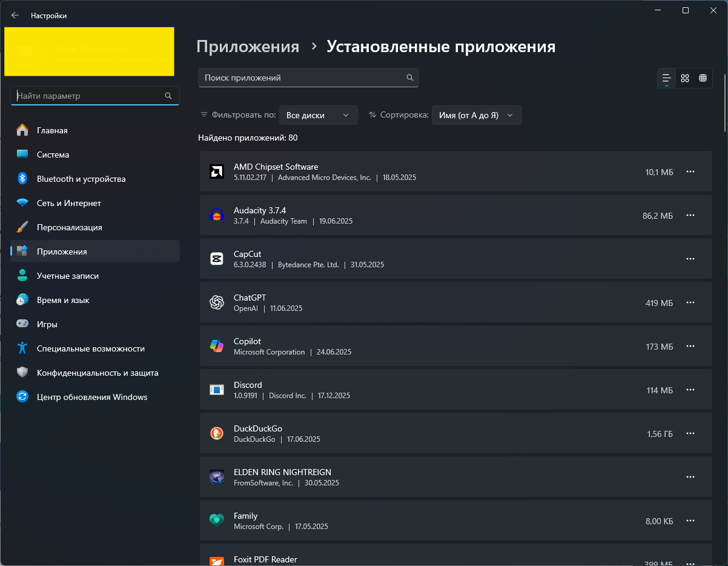
Task: Click the CapCut app icon
Action: tap(217, 259)
